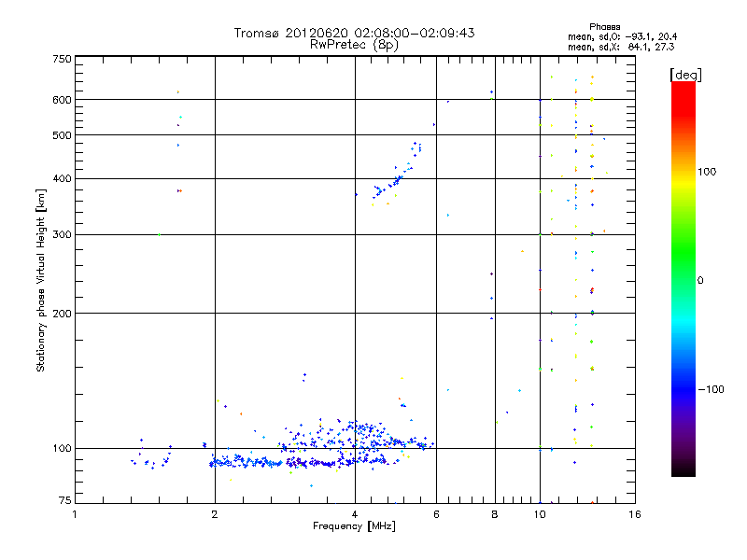Screen dimensions: 747x560
Task: Click the x-axis tick label '2'
Action: pyautogui.click(x=215, y=514)
